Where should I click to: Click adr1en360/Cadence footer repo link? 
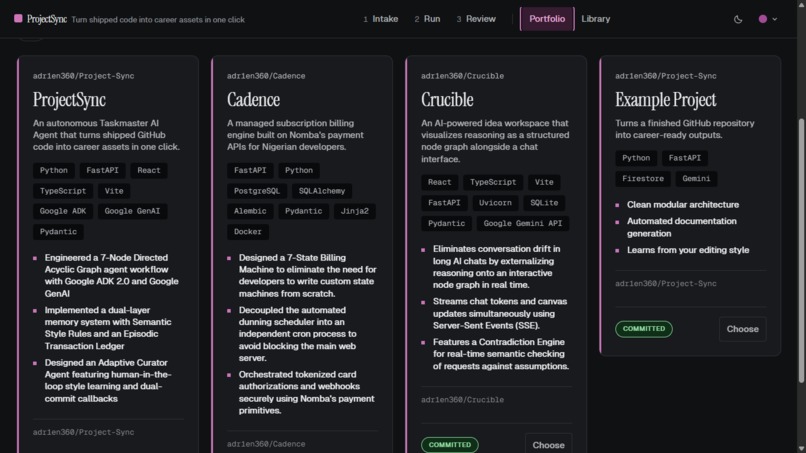pos(266,444)
